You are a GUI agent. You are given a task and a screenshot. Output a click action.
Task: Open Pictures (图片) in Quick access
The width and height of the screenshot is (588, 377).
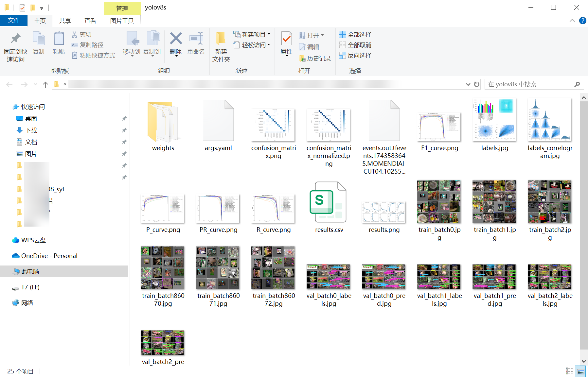click(x=31, y=154)
